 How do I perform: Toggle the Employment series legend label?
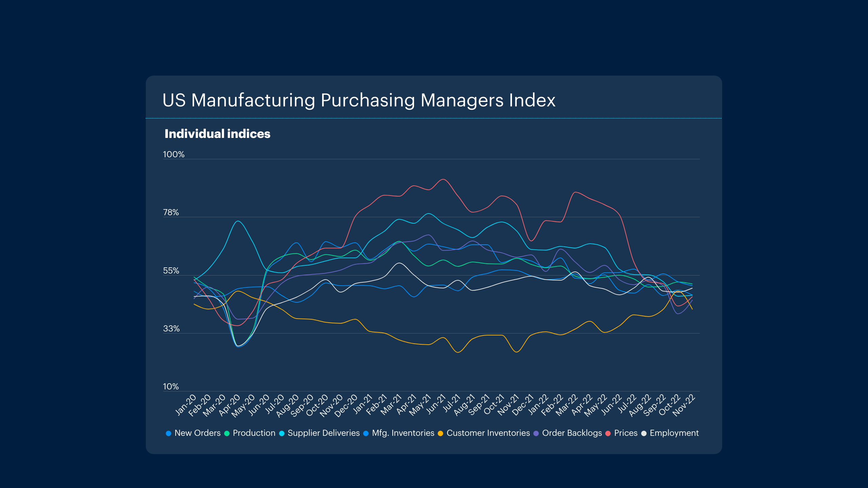[674, 433]
